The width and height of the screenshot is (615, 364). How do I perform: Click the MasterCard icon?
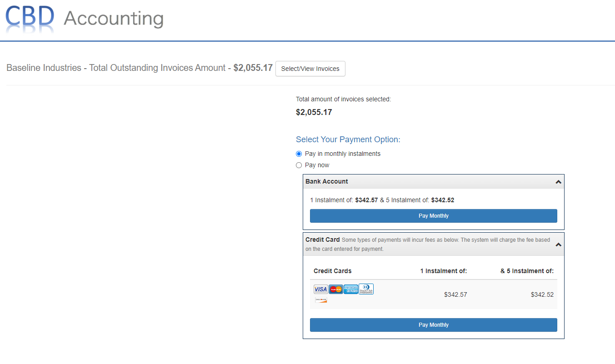pyautogui.click(x=335, y=289)
